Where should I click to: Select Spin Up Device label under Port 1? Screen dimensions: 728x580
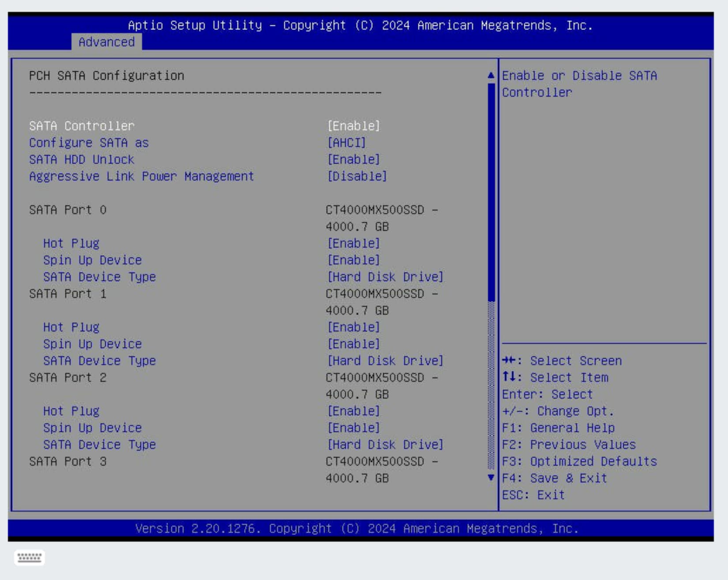tap(92, 344)
